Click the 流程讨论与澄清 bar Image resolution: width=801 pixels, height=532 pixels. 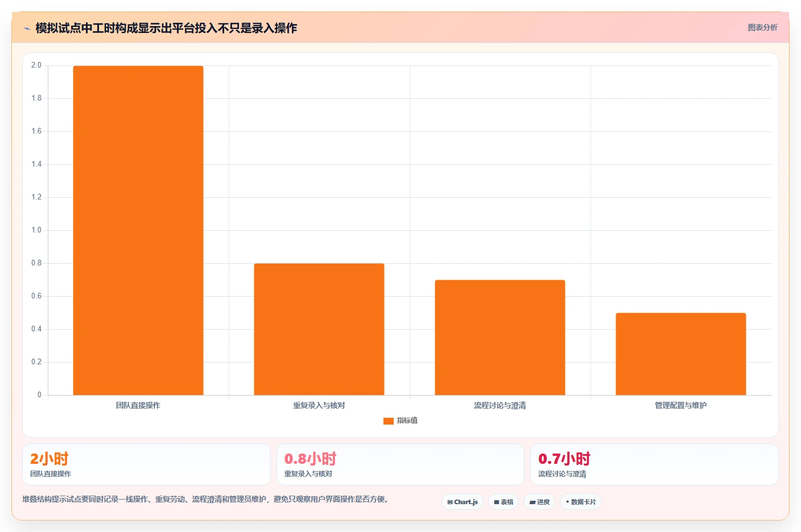click(x=500, y=338)
